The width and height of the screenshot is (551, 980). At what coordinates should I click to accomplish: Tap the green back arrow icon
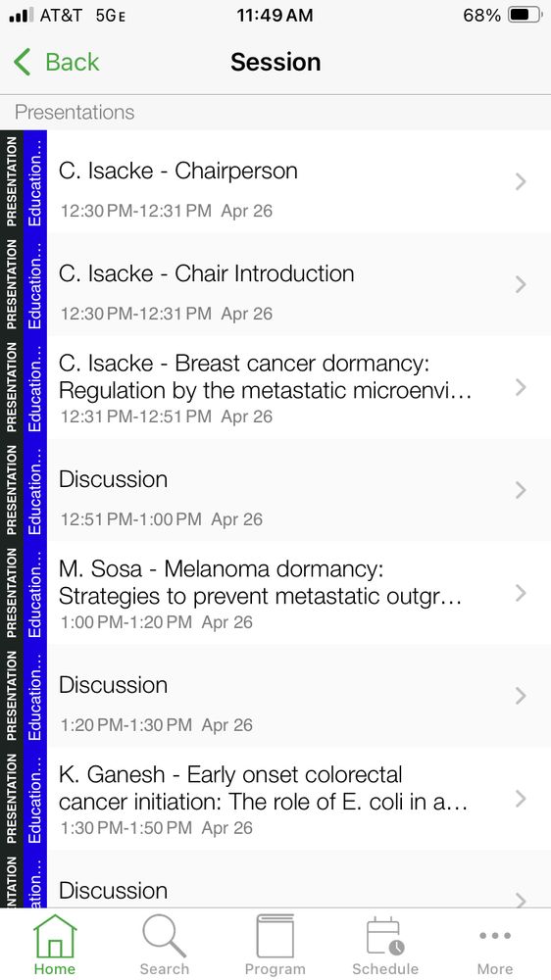[22, 62]
